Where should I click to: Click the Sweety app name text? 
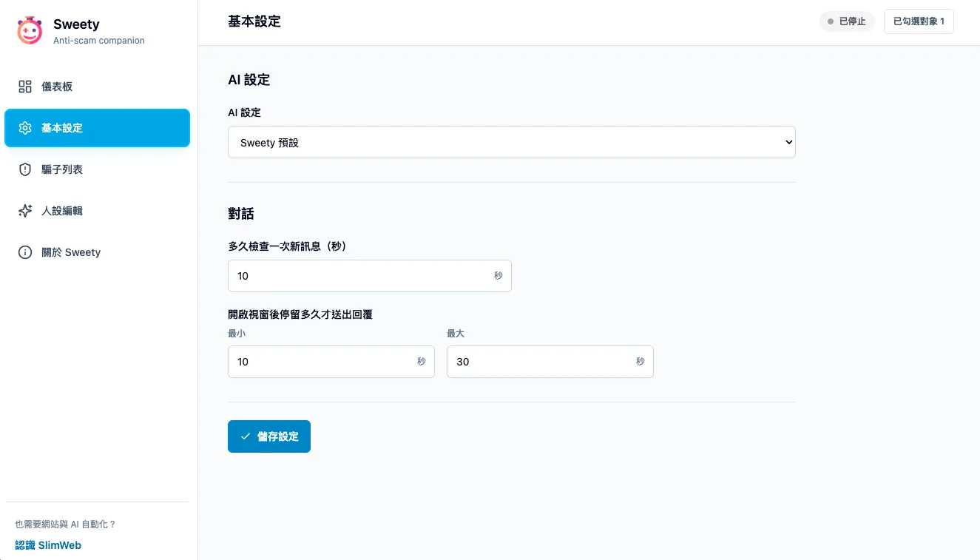tap(76, 24)
